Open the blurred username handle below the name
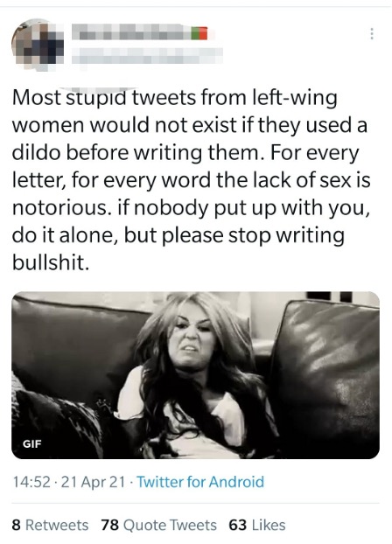The width and height of the screenshot is (392, 544). 147,55
